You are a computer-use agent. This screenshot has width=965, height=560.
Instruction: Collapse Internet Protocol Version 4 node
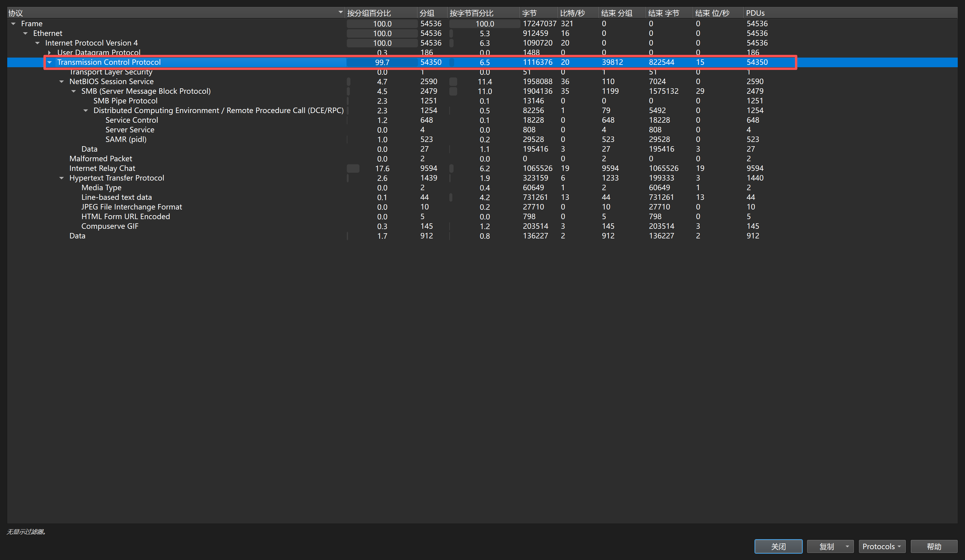37,43
